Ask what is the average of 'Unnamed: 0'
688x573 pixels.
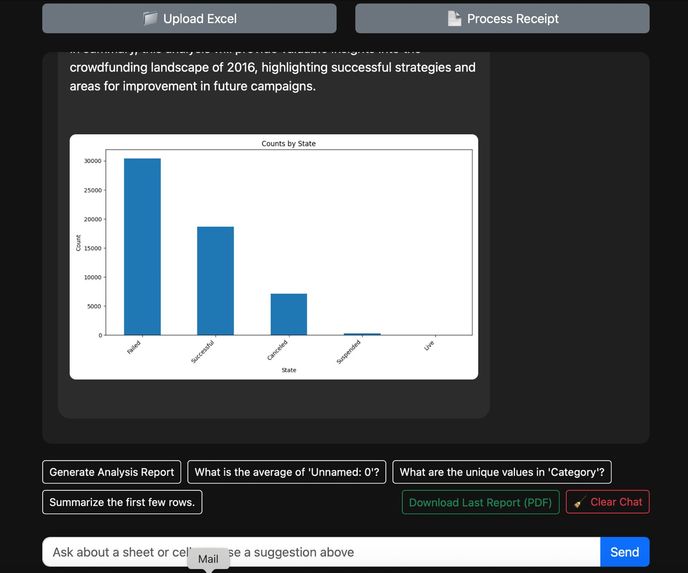[287, 472]
